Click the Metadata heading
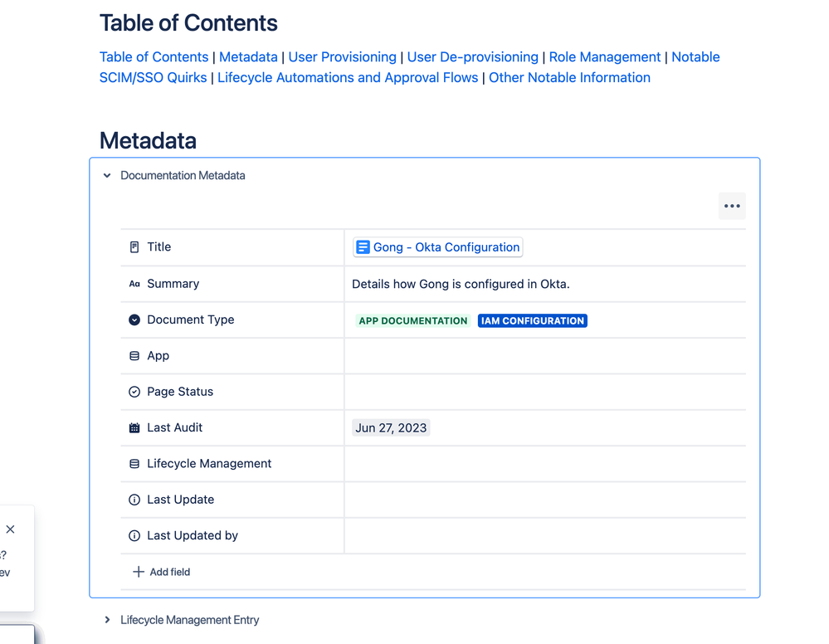Viewport: 829px width, 644px height. pos(148,140)
